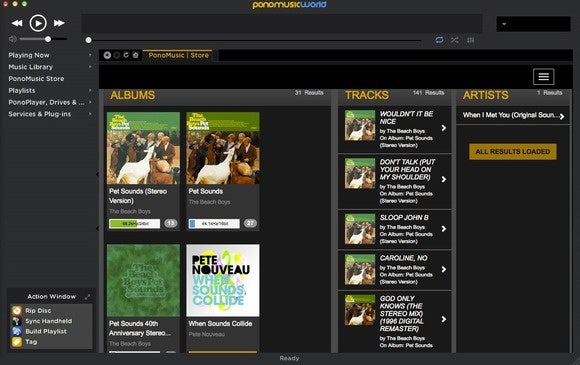
Task: Expand the PonoPlayer, Drives arrow
Action: (x=90, y=102)
